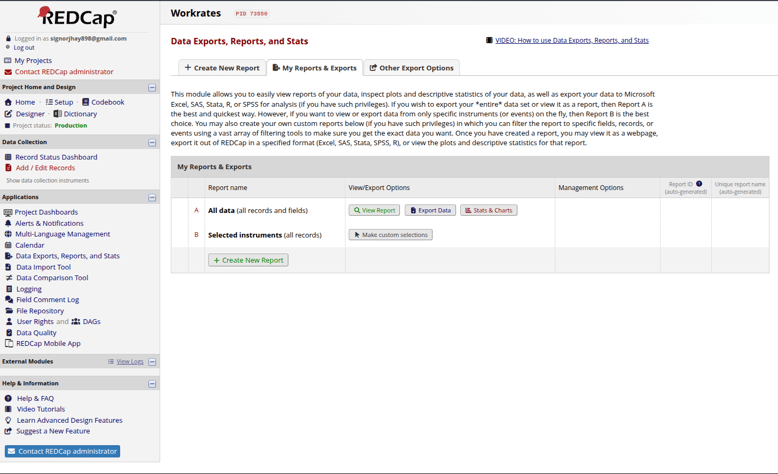This screenshot has width=778, height=474.
Task: Collapse the Project Home and Design section
Action: 152,87
